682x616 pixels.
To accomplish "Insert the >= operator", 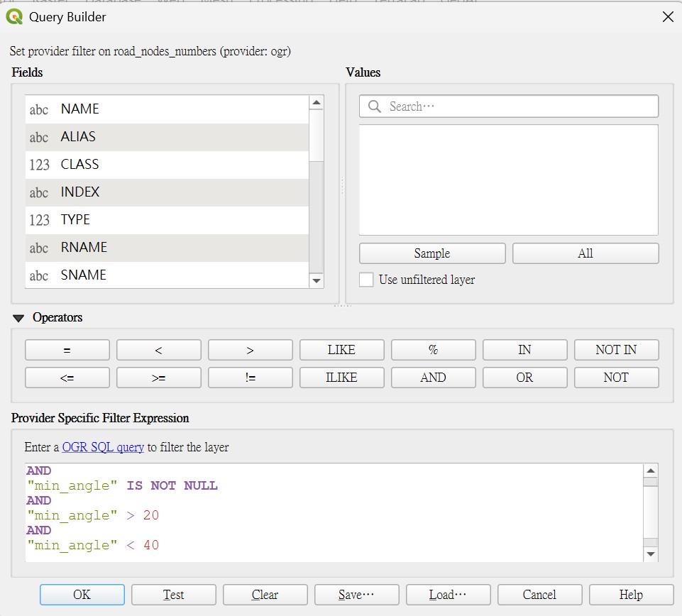I will click(x=159, y=378).
